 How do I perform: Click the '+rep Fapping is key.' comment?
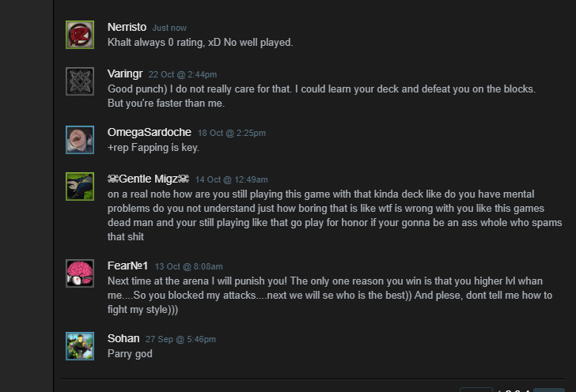point(153,147)
